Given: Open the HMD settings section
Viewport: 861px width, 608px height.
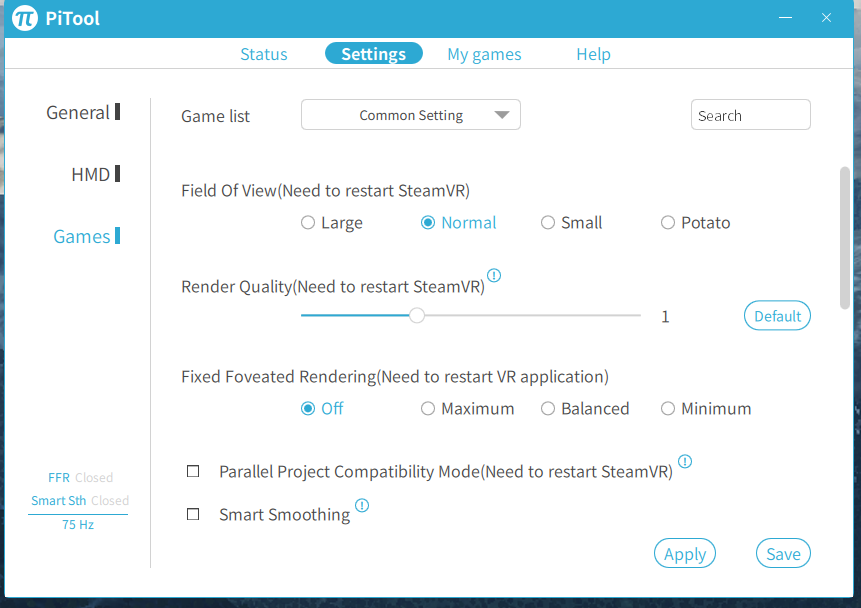Looking at the screenshot, I should 91,175.
